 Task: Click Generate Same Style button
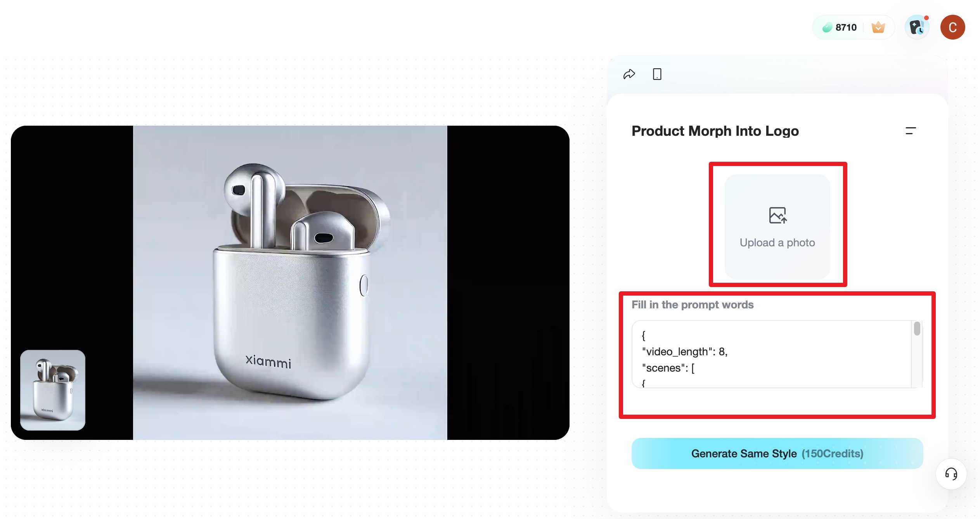[x=777, y=453]
